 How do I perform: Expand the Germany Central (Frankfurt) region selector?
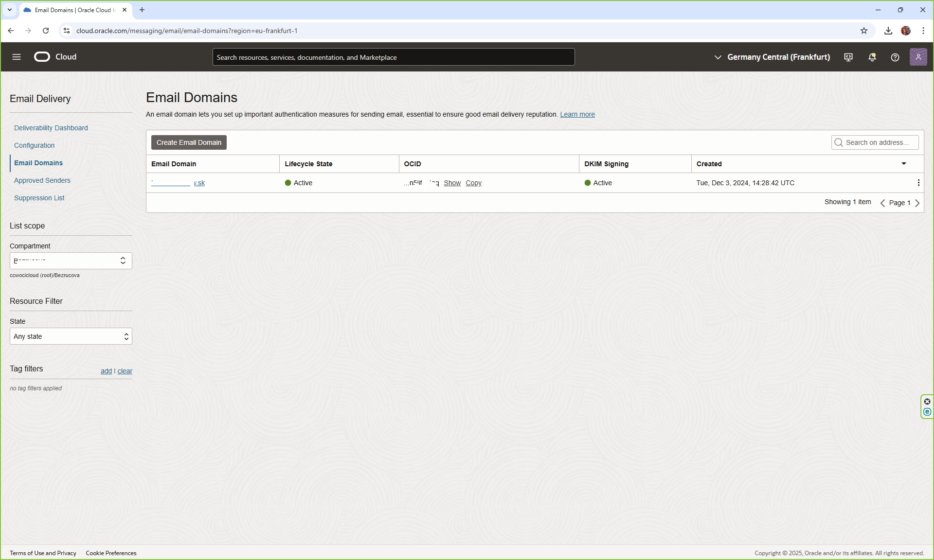click(x=772, y=57)
